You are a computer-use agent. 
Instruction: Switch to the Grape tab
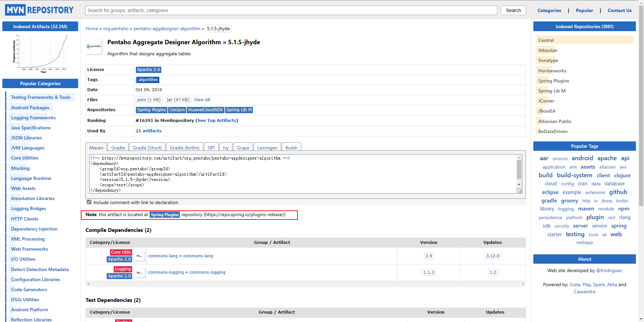point(243,147)
